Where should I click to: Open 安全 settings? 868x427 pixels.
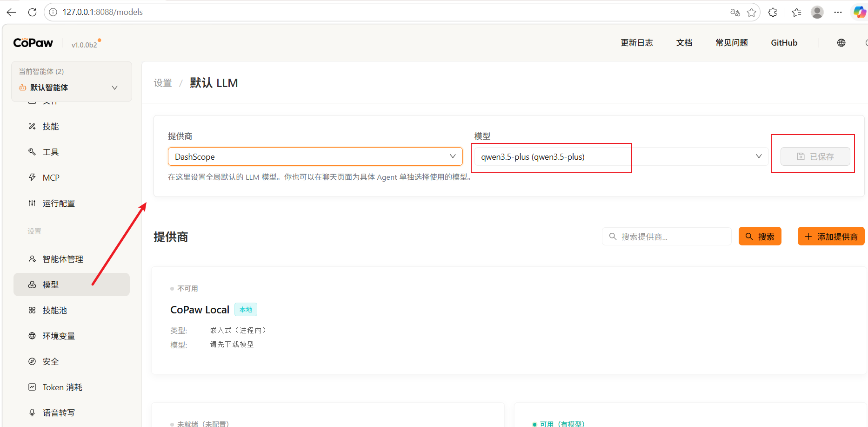coord(72,361)
